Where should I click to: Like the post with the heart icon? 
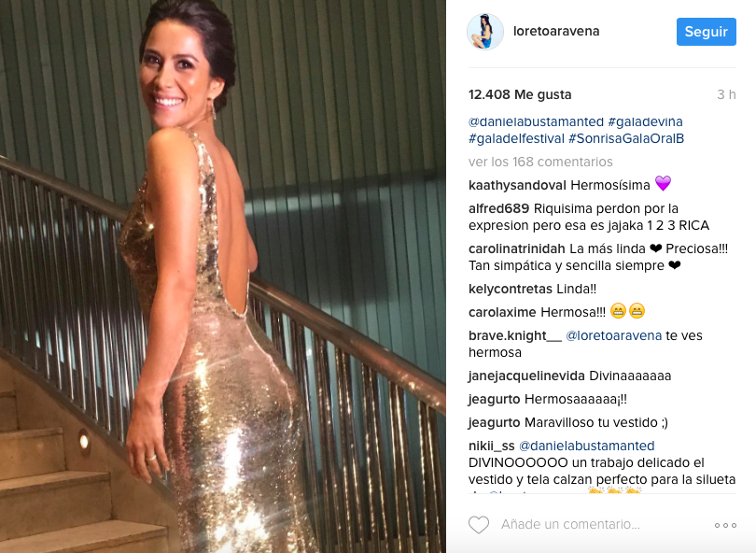point(479,525)
